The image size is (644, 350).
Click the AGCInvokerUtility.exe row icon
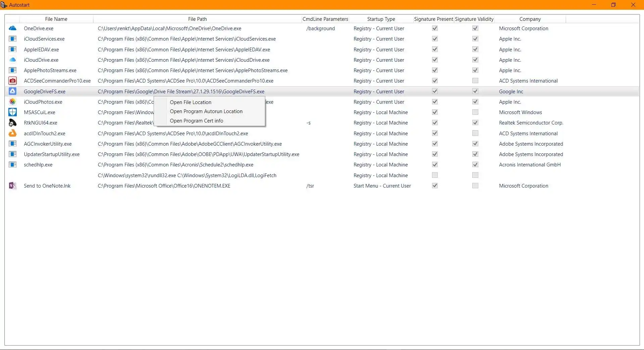pyautogui.click(x=12, y=144)
